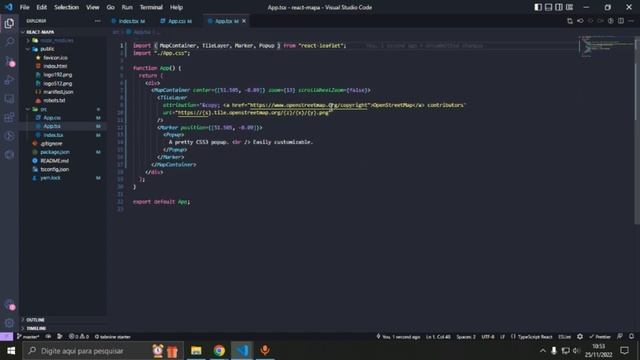Close the App.tsx editor tab
The image size is (640, 360).
point(244,21)
